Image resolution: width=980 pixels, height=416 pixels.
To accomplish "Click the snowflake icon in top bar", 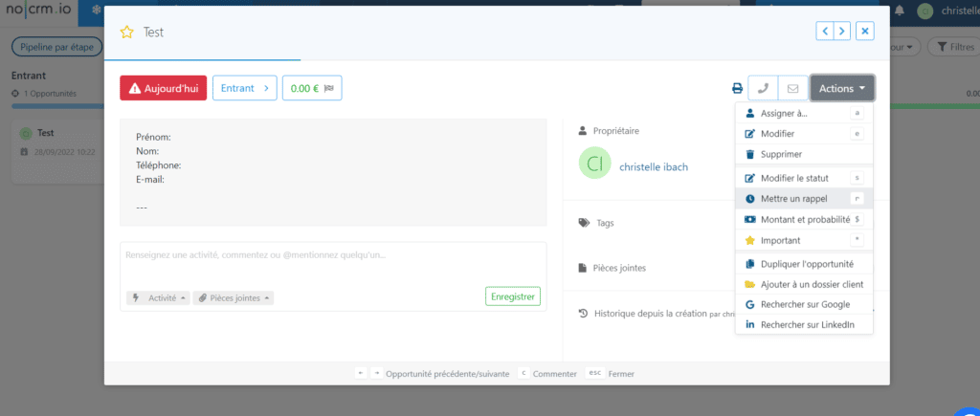I will pyautogui.click(x=97, y=11).
